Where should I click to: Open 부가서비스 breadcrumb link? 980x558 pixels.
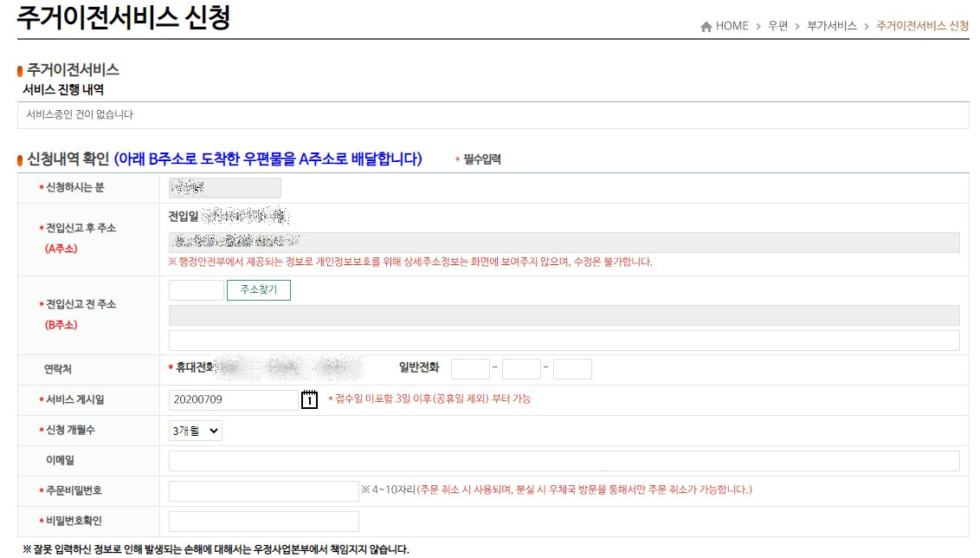(832, 26)
